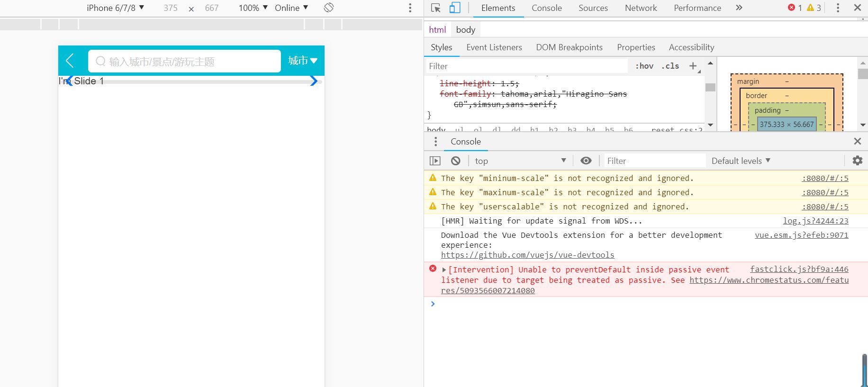Click warning icon of maxinum-scale message
The height and width of the screenshot is (387, 868).
pyautogui.click(x=433, y=192)
